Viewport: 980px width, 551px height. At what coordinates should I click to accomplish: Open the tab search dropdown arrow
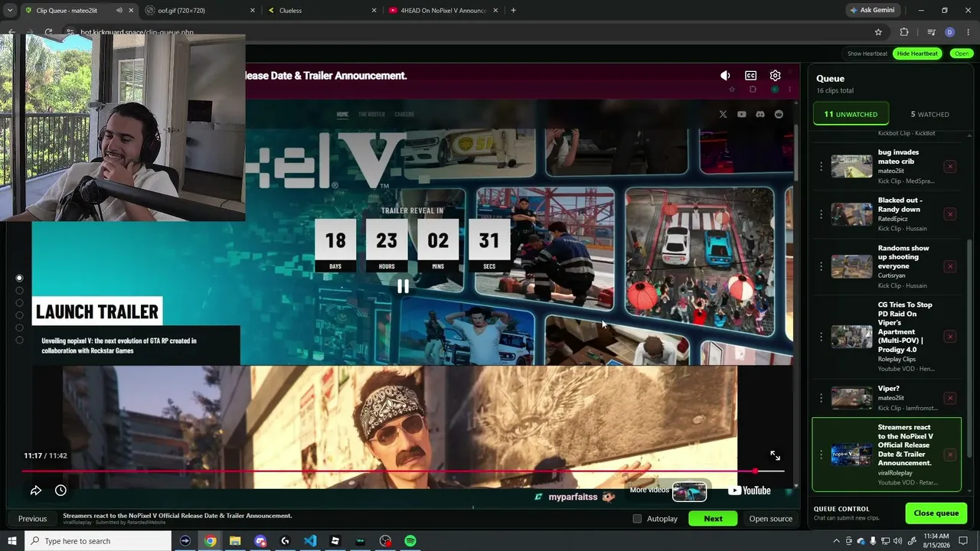(x=10, y=11)
